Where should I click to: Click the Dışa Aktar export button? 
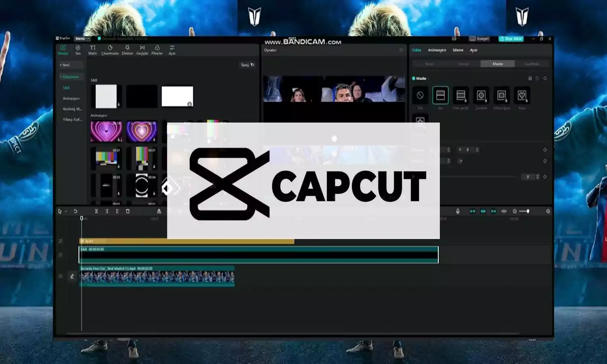point(511,39)
